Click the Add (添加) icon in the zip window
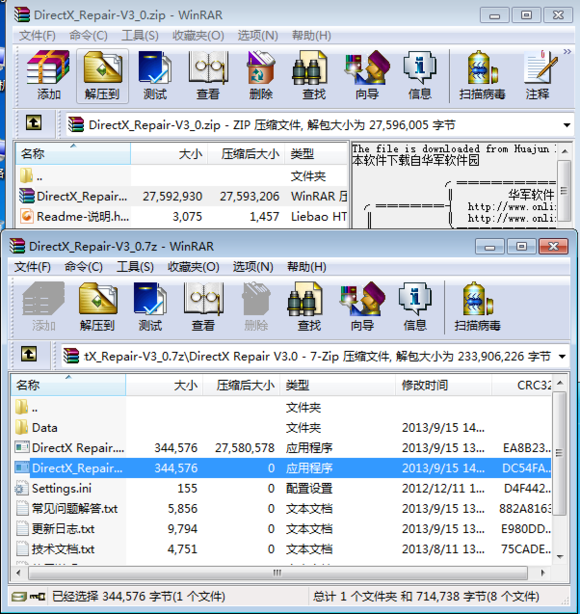The width and height of the screenshot is (580, 614). click(49, 76)
